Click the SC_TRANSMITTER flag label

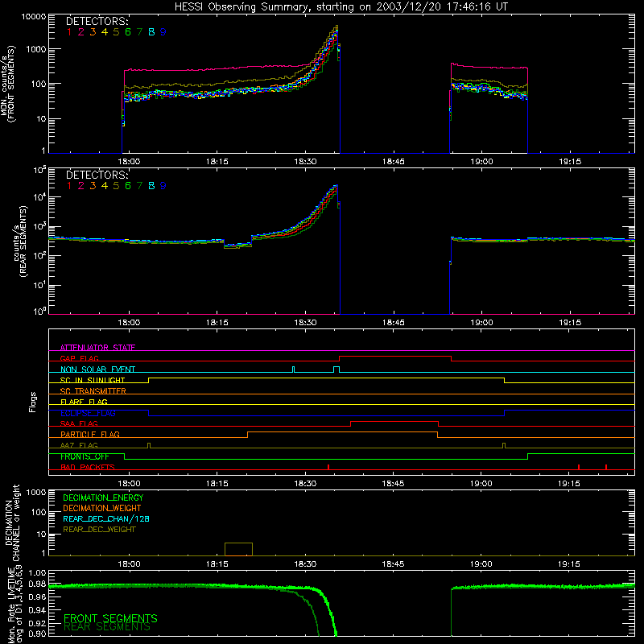point(93,390)
